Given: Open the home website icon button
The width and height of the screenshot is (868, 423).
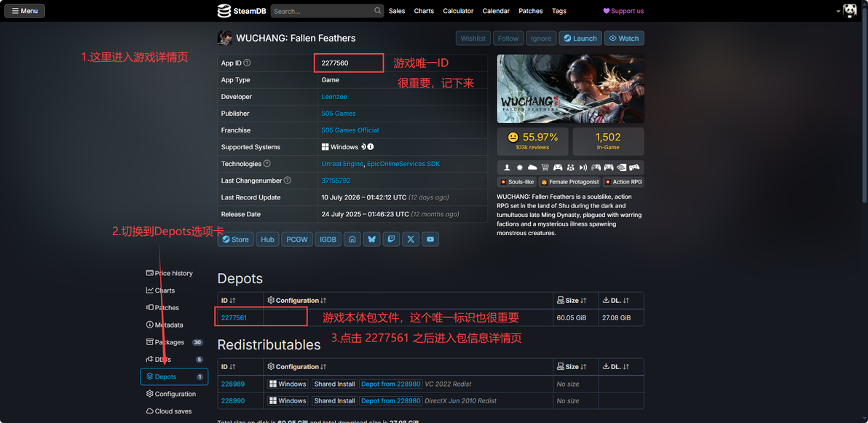Looking at the screenshot, I should [x=352, y=240].
